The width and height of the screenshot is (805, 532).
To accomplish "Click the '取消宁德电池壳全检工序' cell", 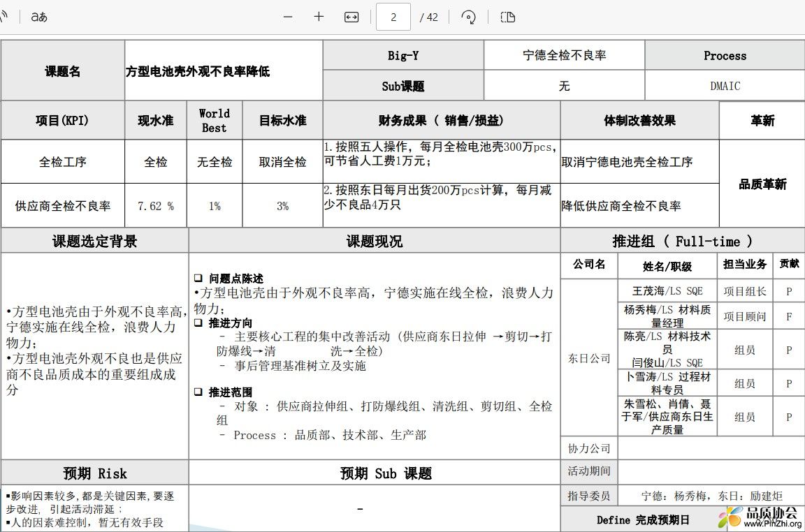I will (639, 162).
